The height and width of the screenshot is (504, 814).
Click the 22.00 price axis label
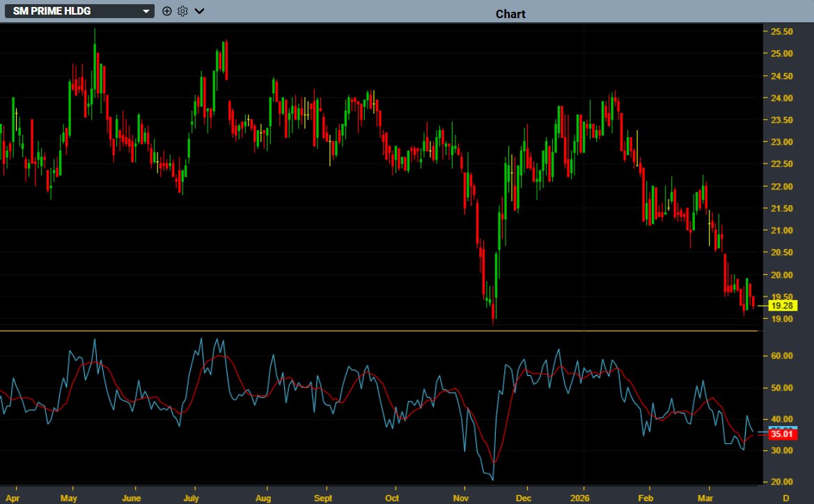coord(781,187)
